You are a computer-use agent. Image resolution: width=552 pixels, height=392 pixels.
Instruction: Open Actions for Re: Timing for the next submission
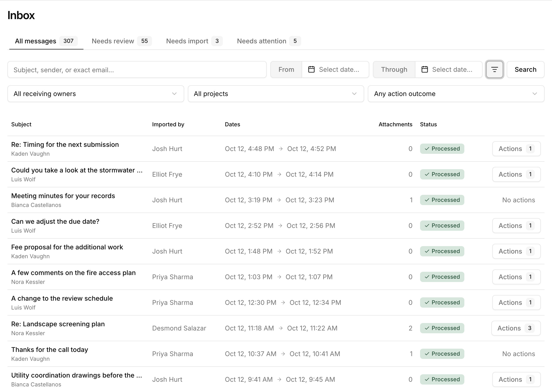point(516,149)
